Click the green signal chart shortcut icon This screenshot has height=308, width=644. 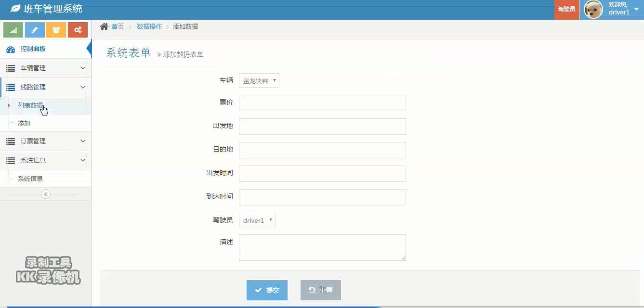(13, 30)
